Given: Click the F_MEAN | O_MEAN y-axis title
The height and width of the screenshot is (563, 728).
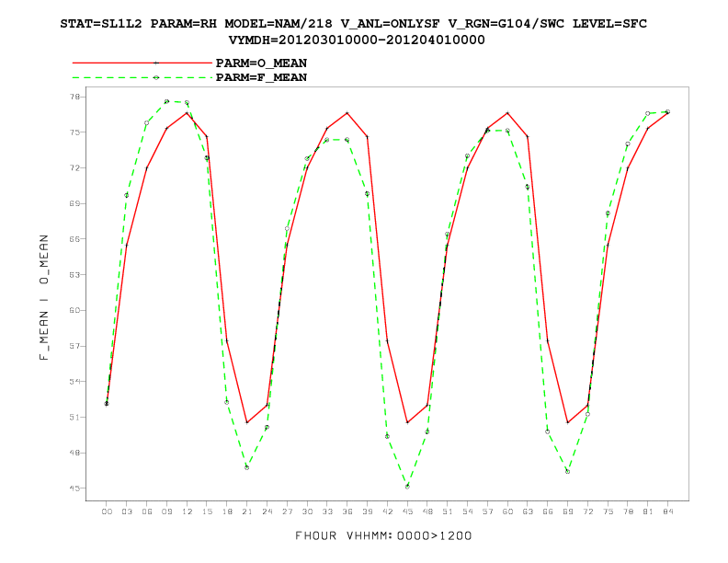Looking at the screenshot, I should (x=43, y=298).
